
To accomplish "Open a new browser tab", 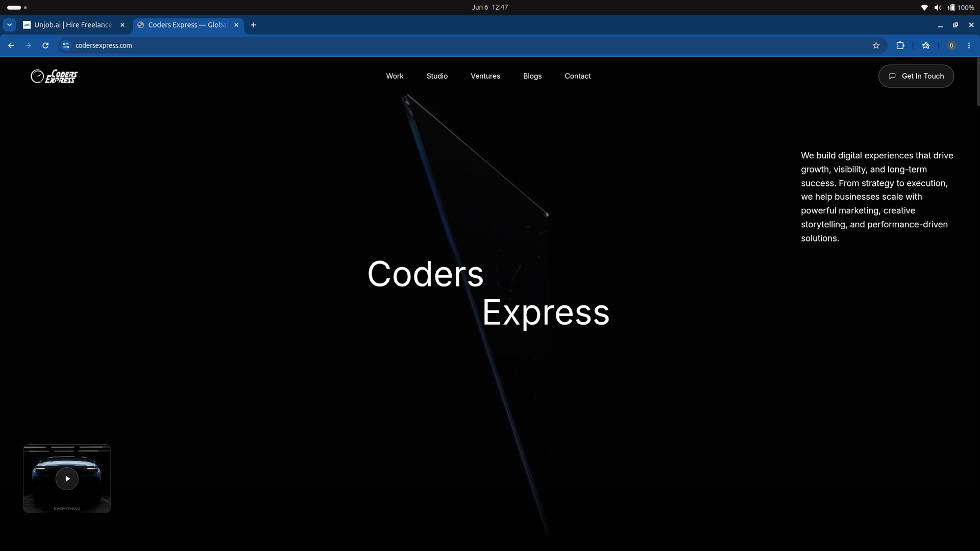I will click(x=254, y=25).
